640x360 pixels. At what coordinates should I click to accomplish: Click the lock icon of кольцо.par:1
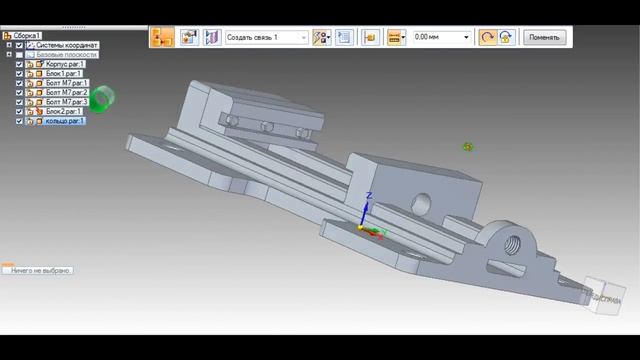(x=30, y=121)
